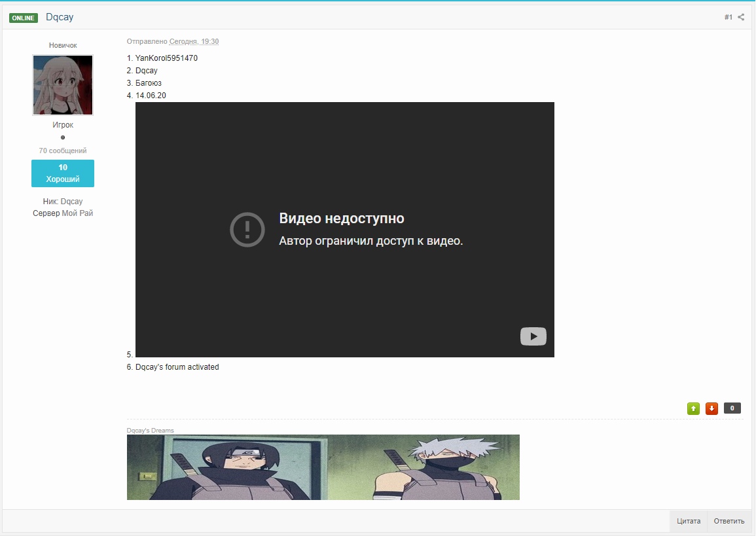
Task: Click the Видео недоступно heading
Action: coord(342,219)
